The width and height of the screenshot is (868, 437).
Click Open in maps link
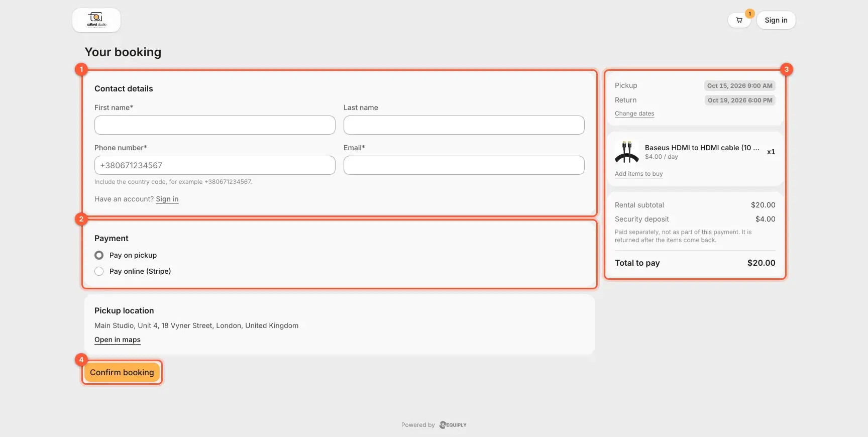pyautogui.click(x=118, y=340)
